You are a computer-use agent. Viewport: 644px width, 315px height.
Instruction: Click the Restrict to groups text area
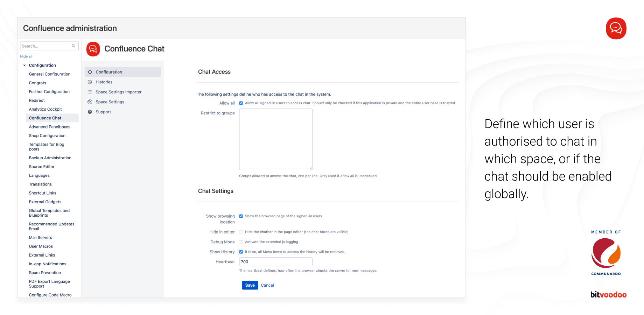[276, 139]
